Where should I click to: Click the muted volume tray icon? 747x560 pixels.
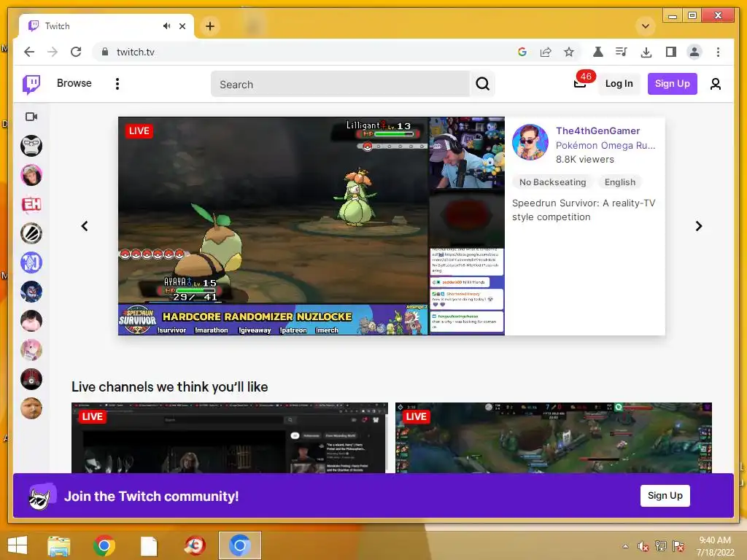643,546
